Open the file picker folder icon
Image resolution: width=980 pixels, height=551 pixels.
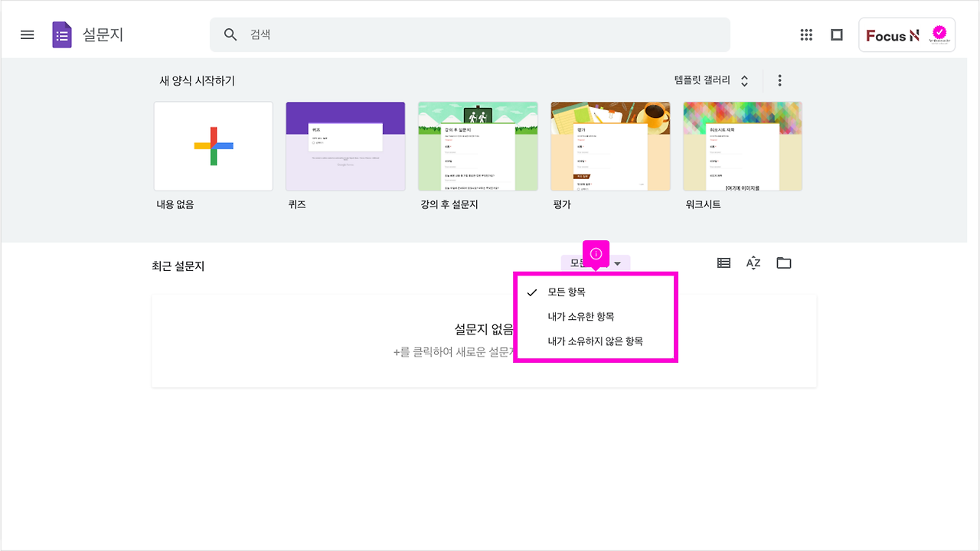click(x=783, y=262)
